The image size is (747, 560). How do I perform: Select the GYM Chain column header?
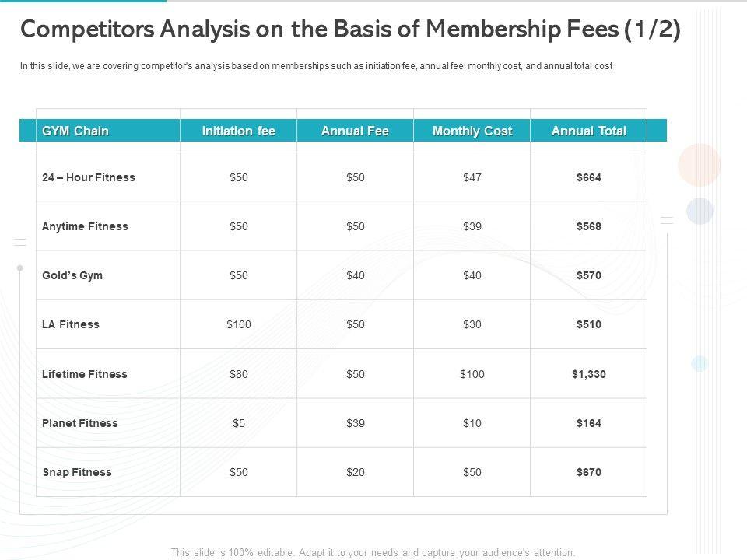[75, 131]
